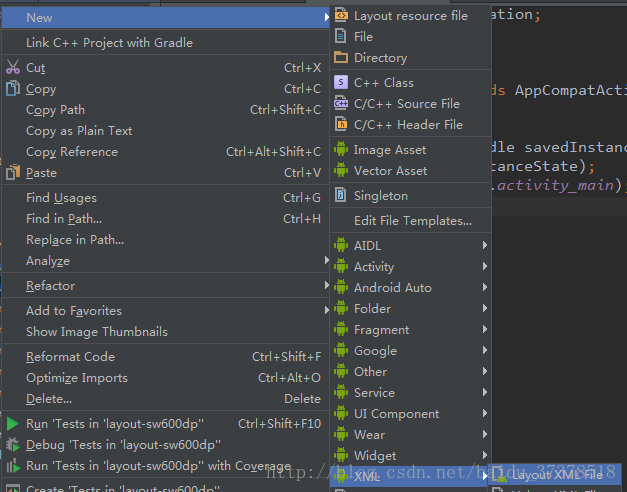Click the C/C++ Source File icon
This screenshot has width=627, height=492.
pos(341,103)
